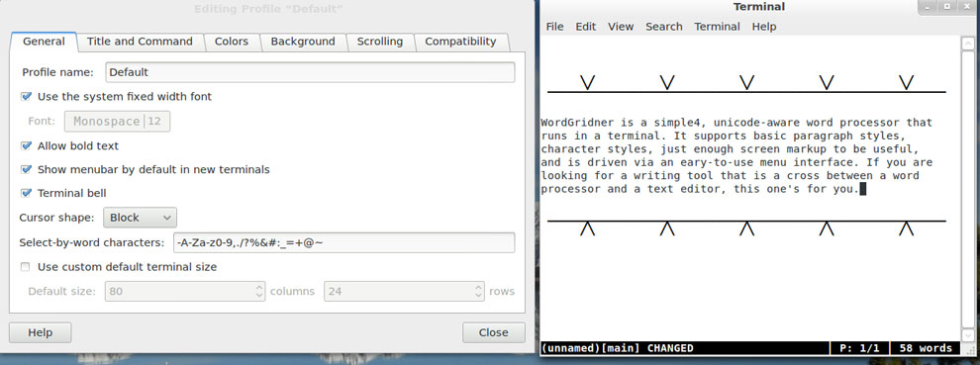Click the Terminal window vertical scrollbar
The width and height of the screenshot is (980, 365).
(x=967, y=188)
